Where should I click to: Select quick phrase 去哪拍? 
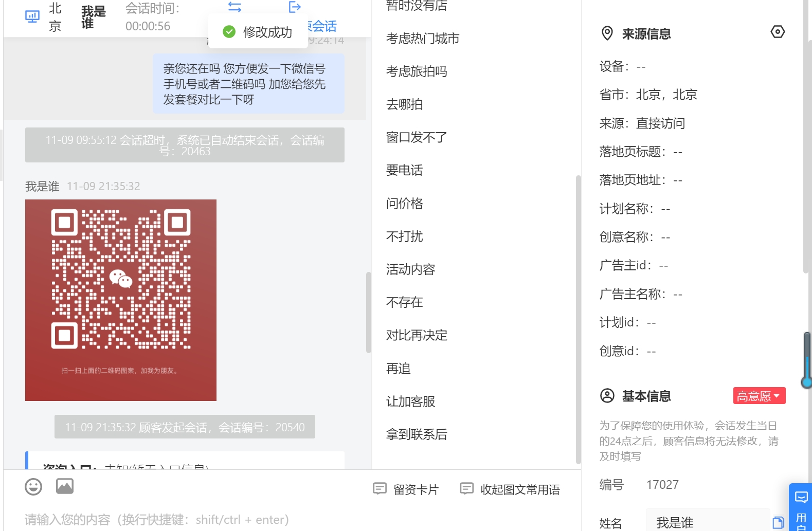click(x=404, y=104)
